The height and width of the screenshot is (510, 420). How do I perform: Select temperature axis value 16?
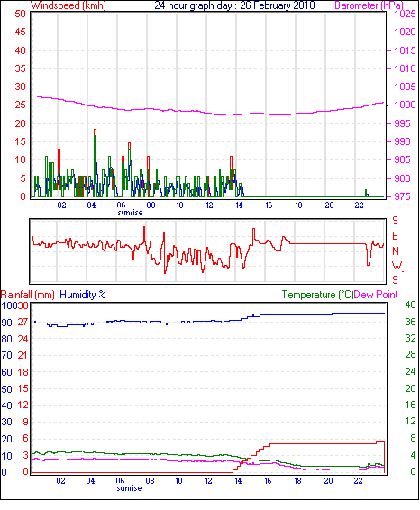(x=410, y=405)
